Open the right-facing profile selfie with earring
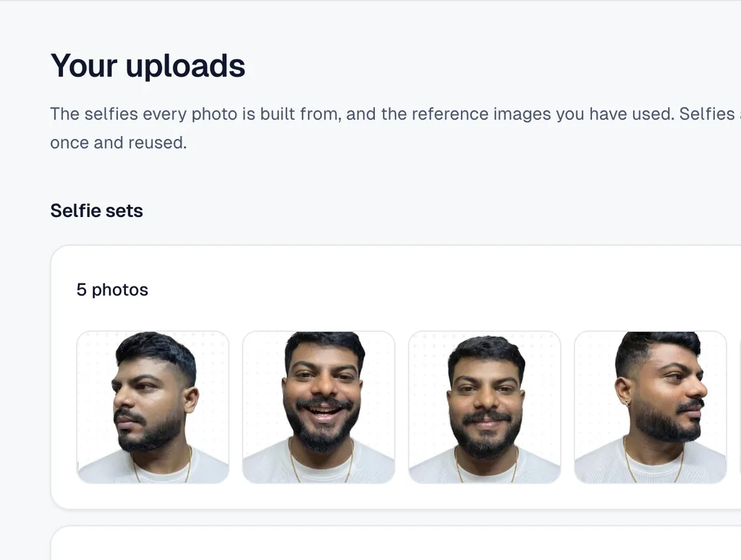The width and height of the screenshot is (741, 560). click(651, 407)
